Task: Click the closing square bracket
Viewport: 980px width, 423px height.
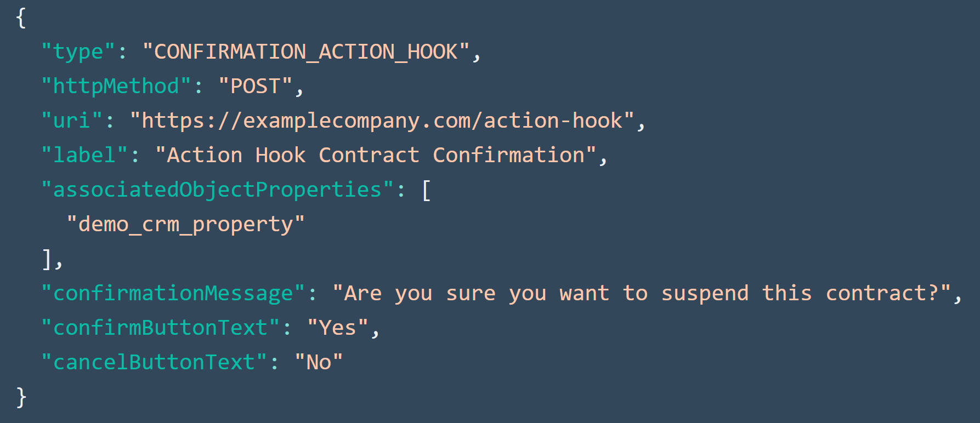Action: 47,259
